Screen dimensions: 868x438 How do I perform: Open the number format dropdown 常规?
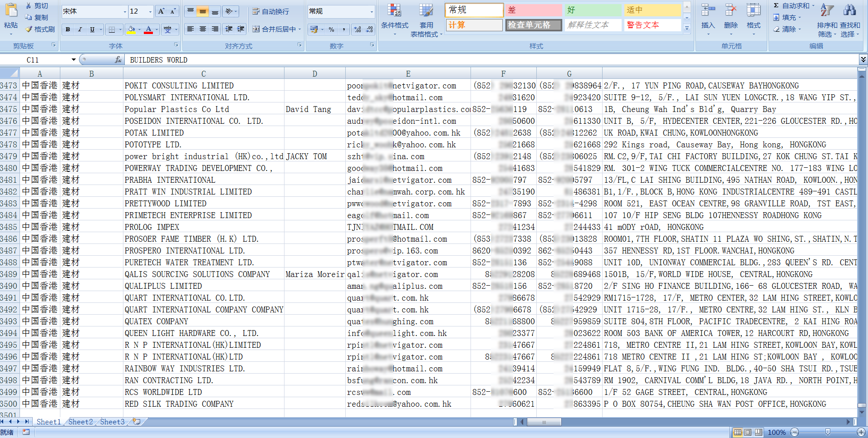[372, 11]
